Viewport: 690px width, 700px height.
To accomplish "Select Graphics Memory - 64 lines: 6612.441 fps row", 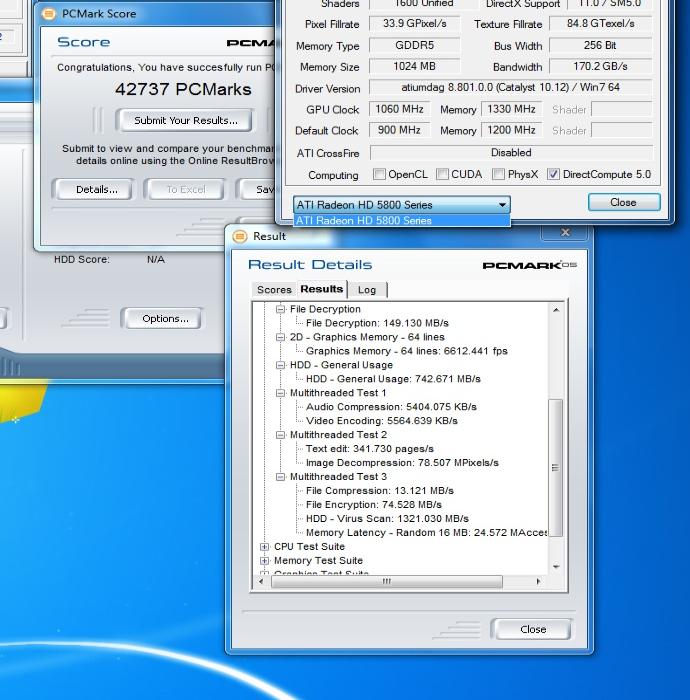I will [x=407, y=351].
